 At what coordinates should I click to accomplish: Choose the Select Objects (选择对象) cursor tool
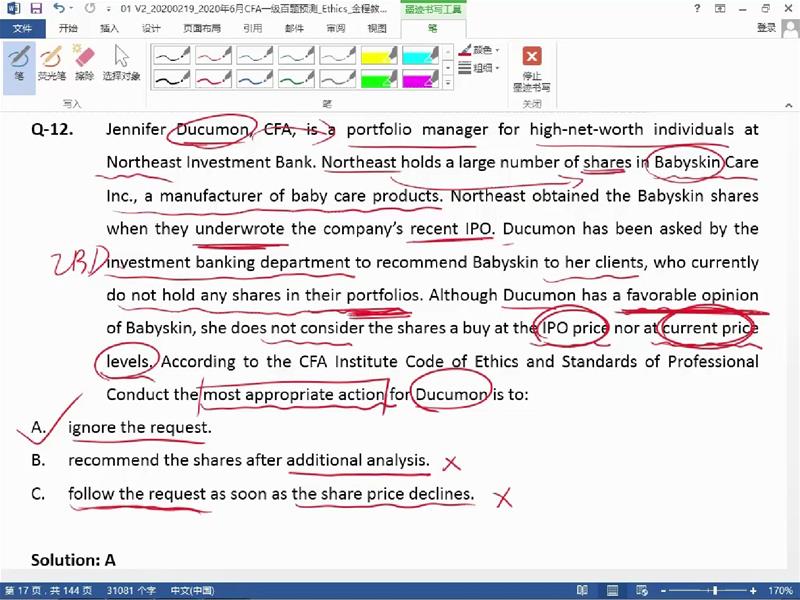[x=121, y=63]
